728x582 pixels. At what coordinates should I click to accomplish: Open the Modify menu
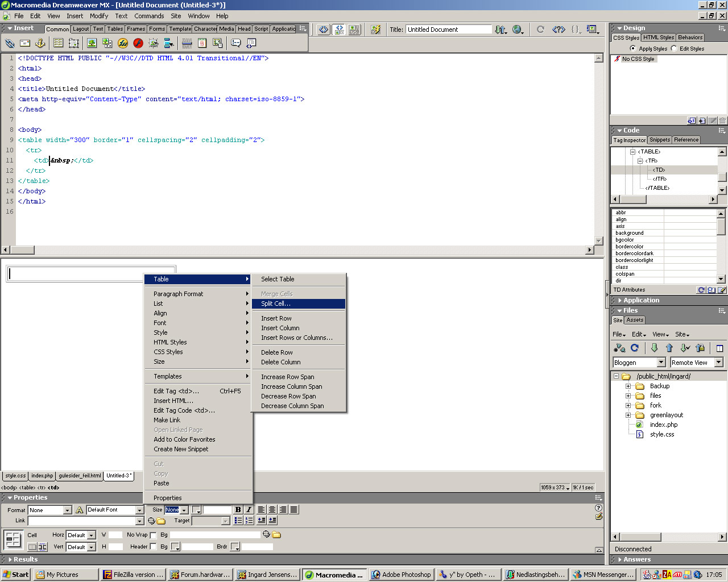[x=98, y=16]
